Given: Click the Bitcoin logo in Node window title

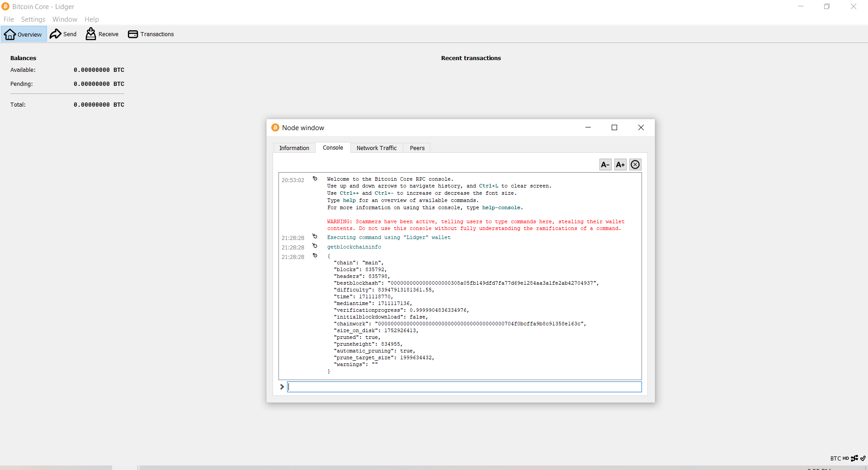Looking at the screenshot, I should tap(275, 128).
